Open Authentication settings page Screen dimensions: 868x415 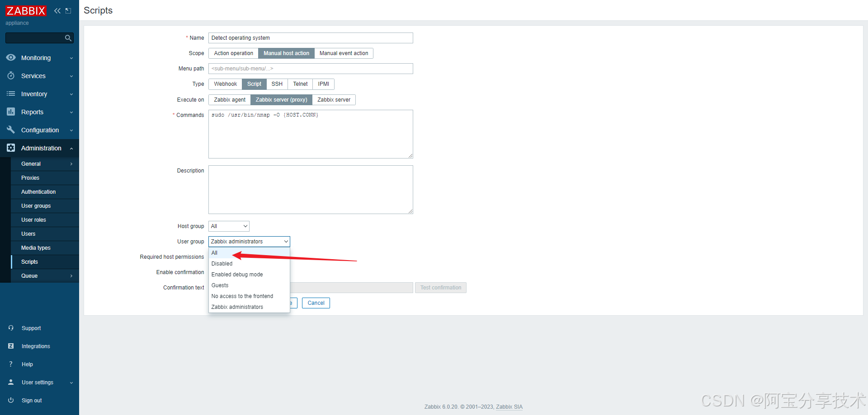pyautogui.click(x=45, y=192)
